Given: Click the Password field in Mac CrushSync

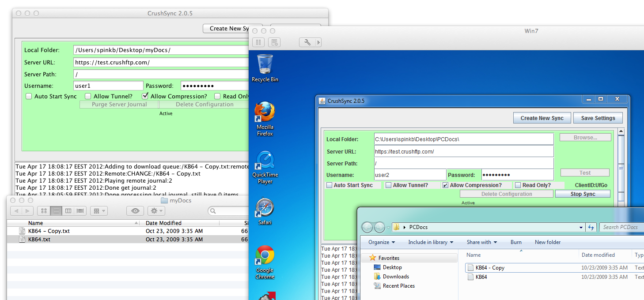Looking at the screenshot, I should pyautogui.click(x=216, y=86).
